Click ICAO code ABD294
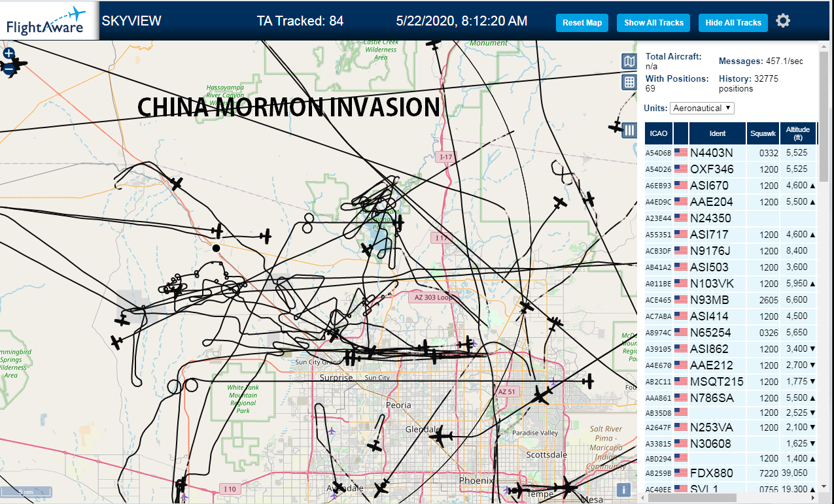 (x=659, y=459)
